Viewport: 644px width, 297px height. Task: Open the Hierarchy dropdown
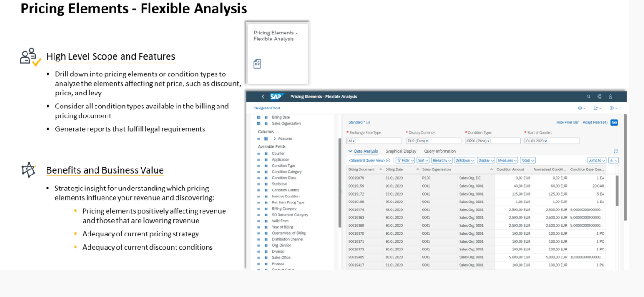[x=441, y=160]
